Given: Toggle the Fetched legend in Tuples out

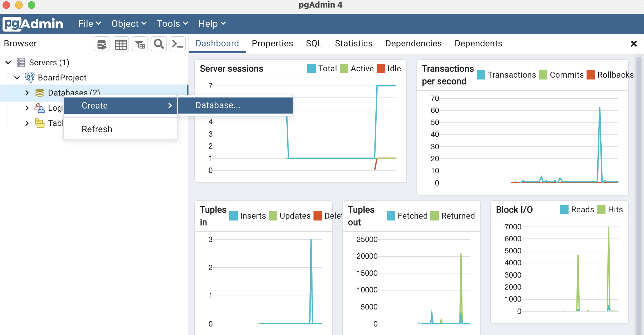Looking at the screenshot, I should 407,216.
